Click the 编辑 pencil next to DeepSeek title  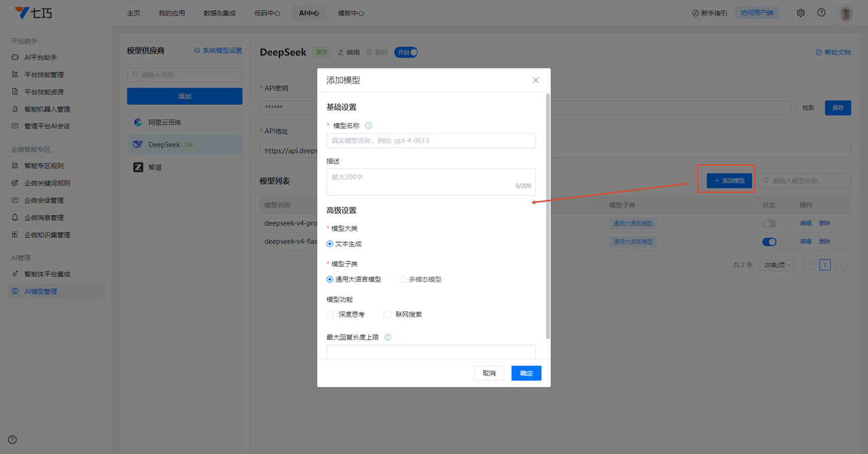(349, 52)
